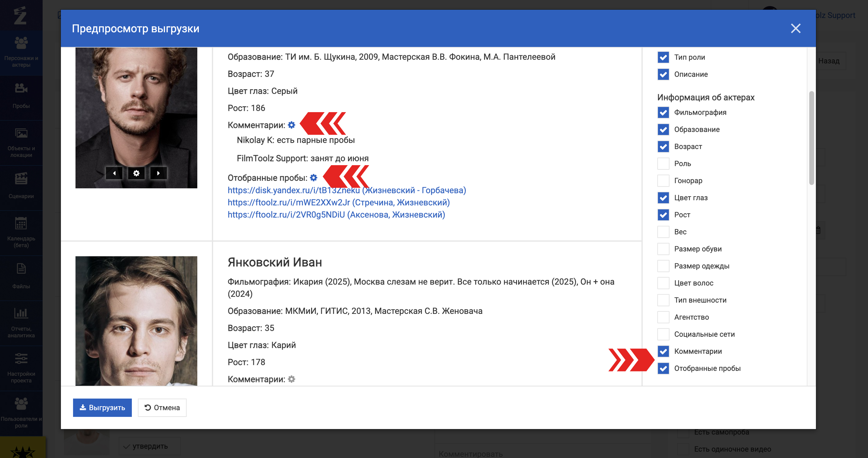Enable the Гонорар checkbox
This screenshot has width=868, height=458.
pos(663,181)
